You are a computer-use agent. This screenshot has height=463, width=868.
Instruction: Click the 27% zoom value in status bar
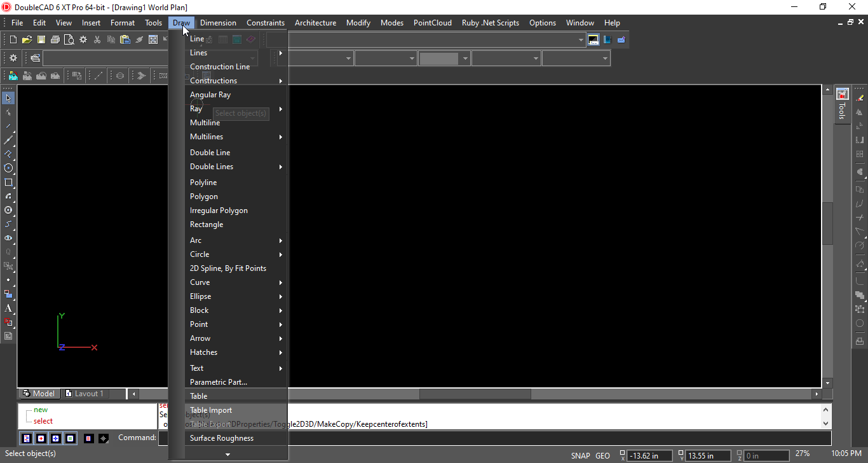click(802, 454)
